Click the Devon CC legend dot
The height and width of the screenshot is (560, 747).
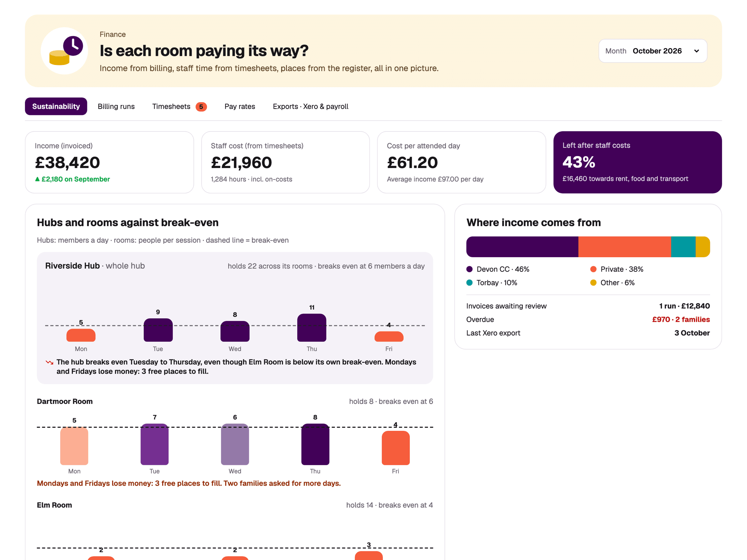[469, 269]
